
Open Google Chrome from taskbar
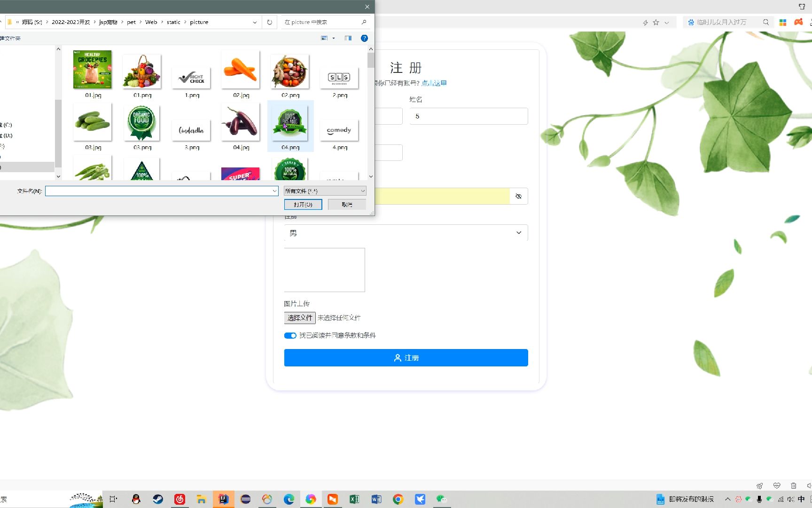point(398,499)
